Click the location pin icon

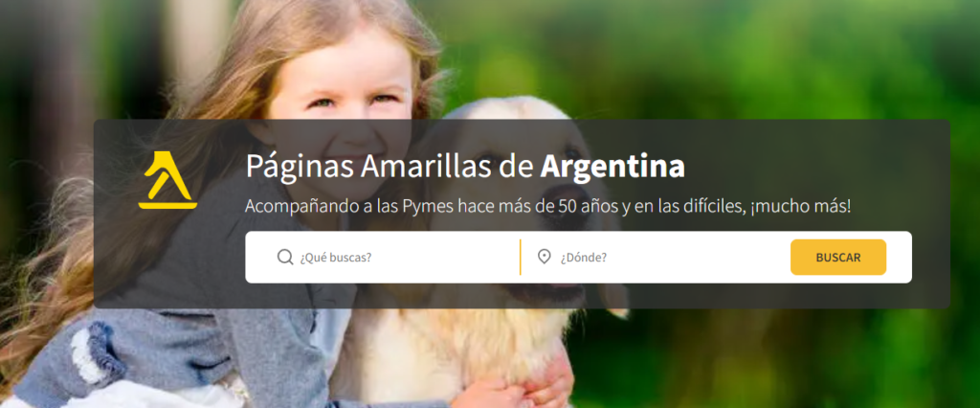tap(545, 258)
